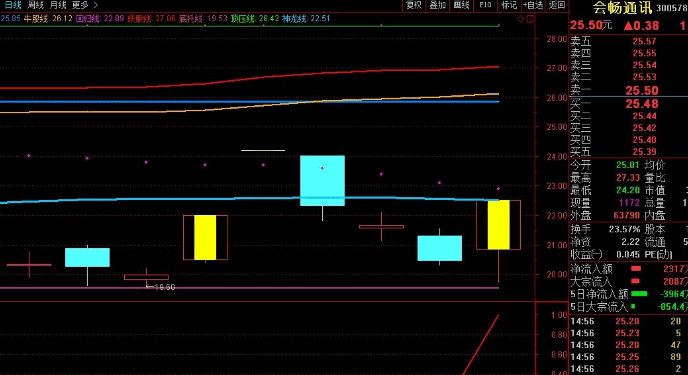Click the 5日大宗流入 row label
The width and height of the screenshot is (688, 375).
599,307
